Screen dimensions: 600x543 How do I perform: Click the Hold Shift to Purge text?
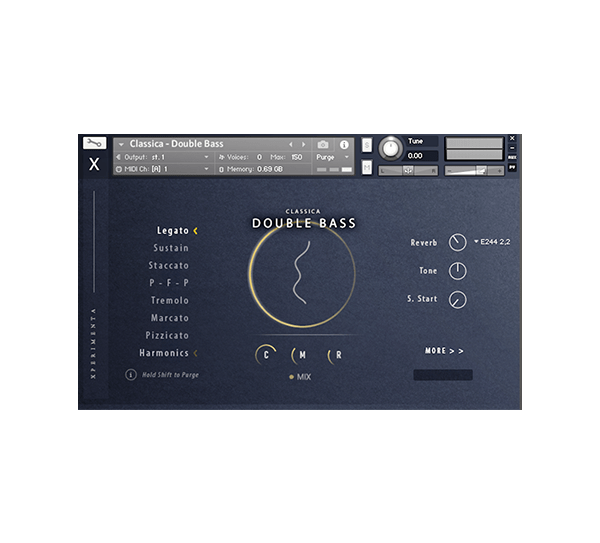[x=170, y=375]
